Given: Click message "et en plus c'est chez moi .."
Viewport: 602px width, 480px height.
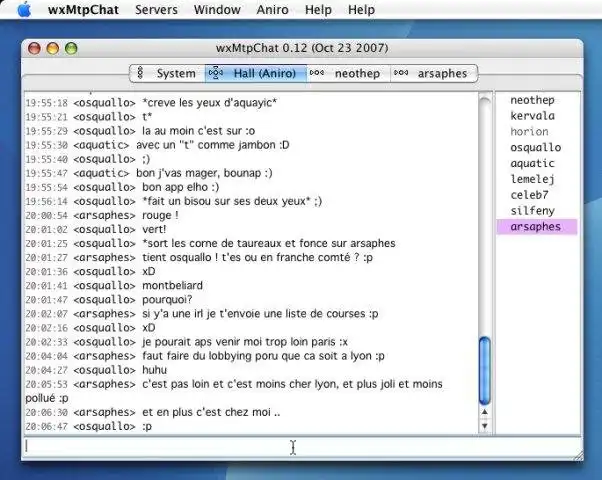Looking at the screenshot, I should pos(211,412).
